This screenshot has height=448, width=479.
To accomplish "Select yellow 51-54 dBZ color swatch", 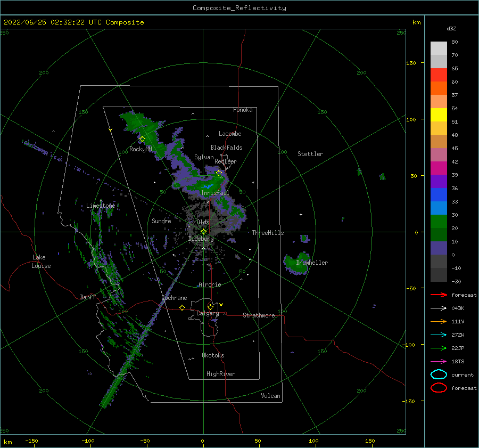I will click(x=439, y=115).
